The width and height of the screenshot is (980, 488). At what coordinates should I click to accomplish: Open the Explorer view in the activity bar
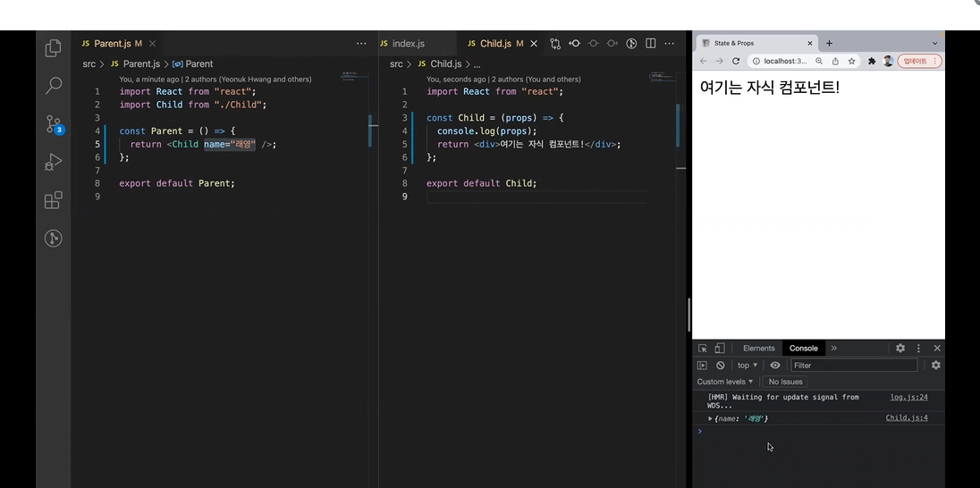tap(53, 48)
